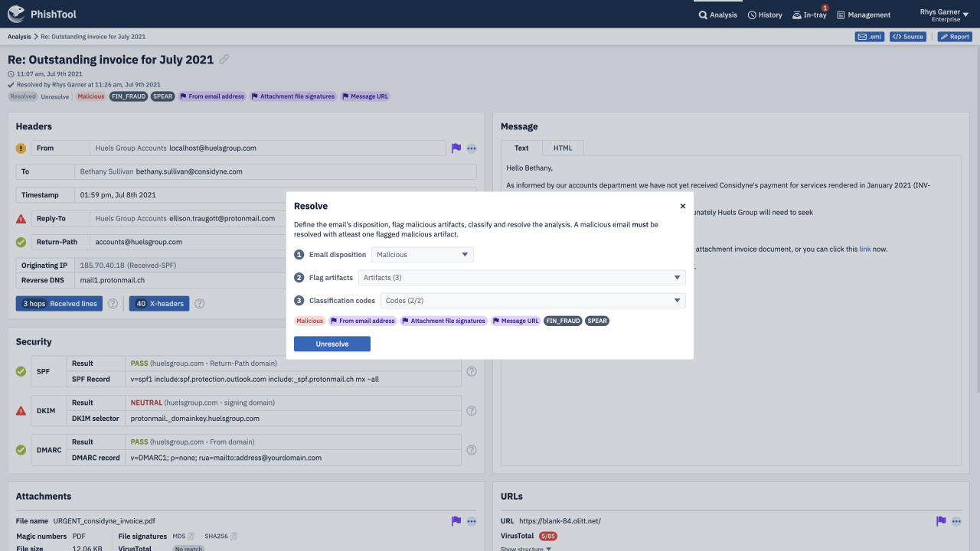Click the DKIM selector value
Viewport: 980px width, 551px height.
(x=195, y=419)
